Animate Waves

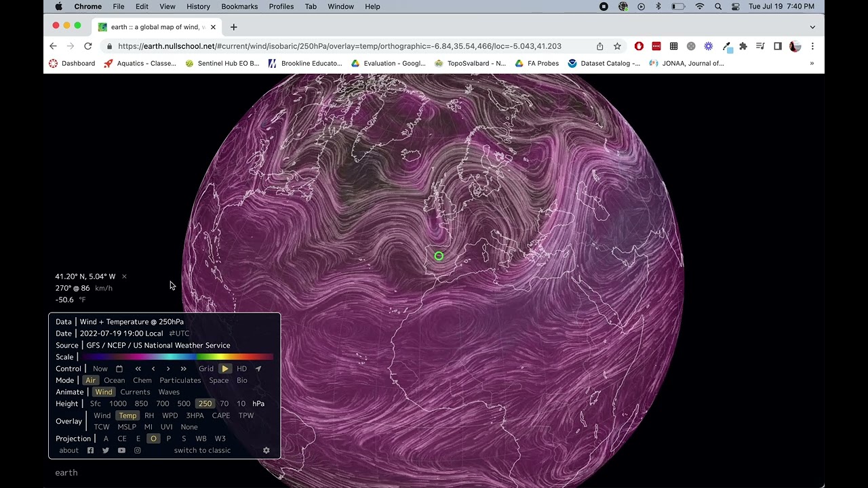[x=169, y=392]
